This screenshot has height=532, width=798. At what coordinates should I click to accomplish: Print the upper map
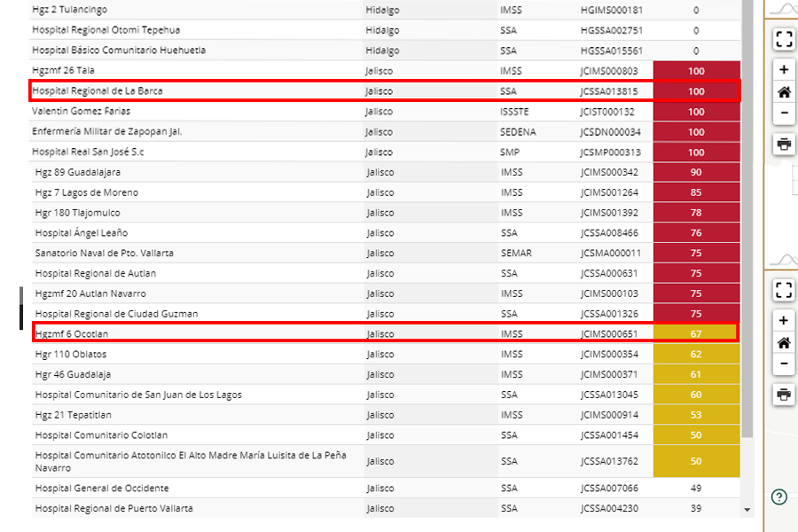784,145
